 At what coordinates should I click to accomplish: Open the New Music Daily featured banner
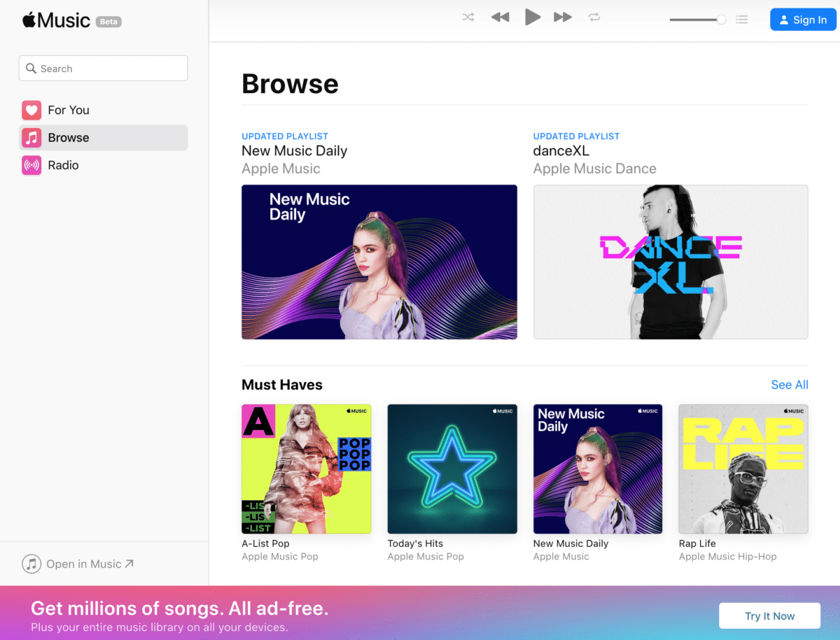click(x=379, y=262)
